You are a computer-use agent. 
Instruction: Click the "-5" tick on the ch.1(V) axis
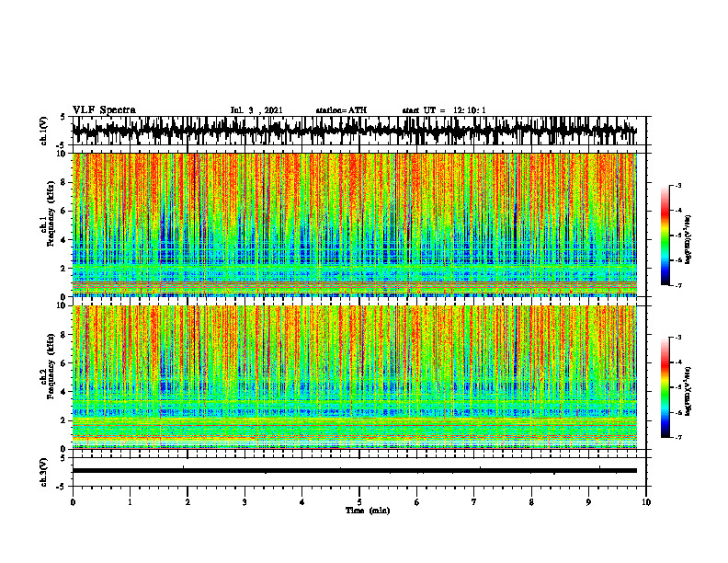[62, 145]
